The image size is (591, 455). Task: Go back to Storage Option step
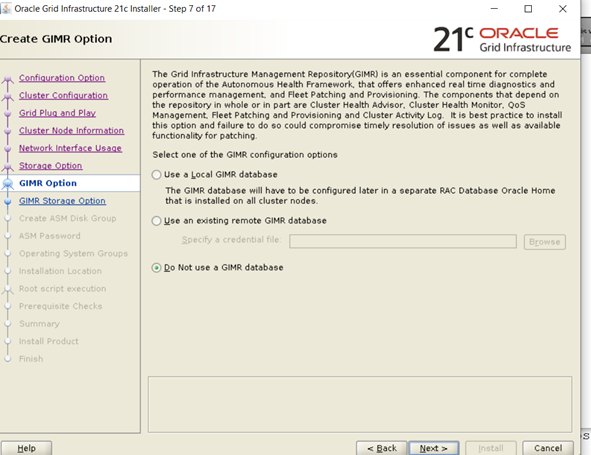[x=51, y=165]
